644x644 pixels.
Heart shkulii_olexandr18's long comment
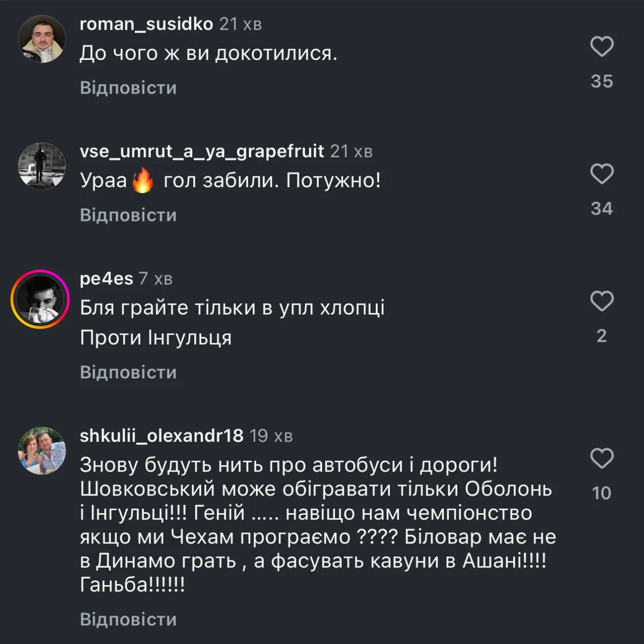point(602,458)
